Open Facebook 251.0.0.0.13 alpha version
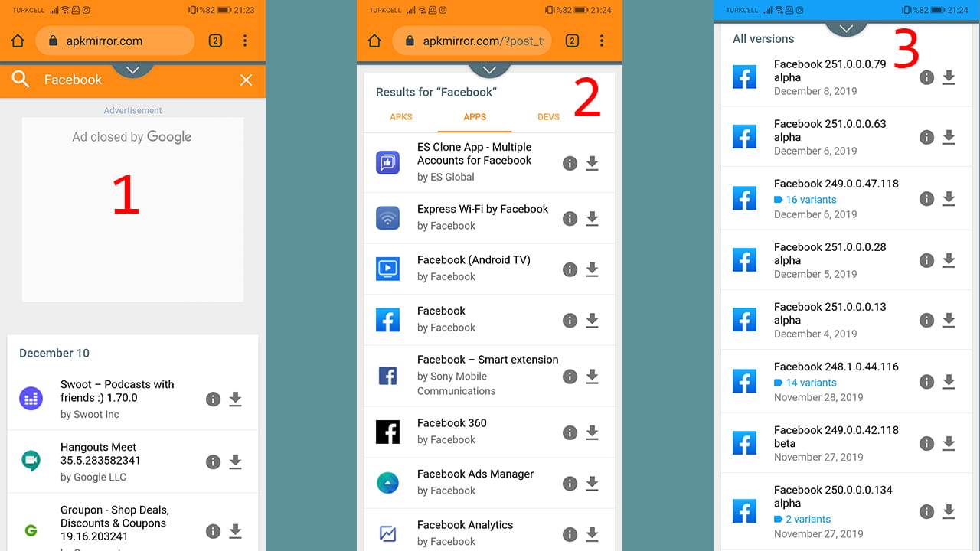This screenshot has width=980, height=551. click(x=846, y=320)
